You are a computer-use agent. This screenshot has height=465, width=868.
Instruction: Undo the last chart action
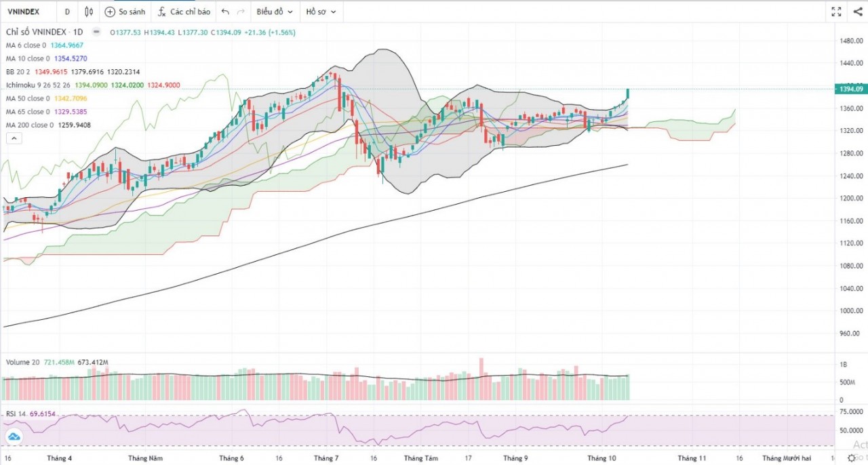(x=225, y=12)
